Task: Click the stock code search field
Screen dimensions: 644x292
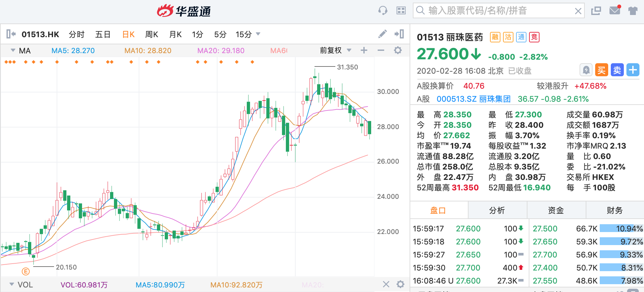Action: (498, 11)
